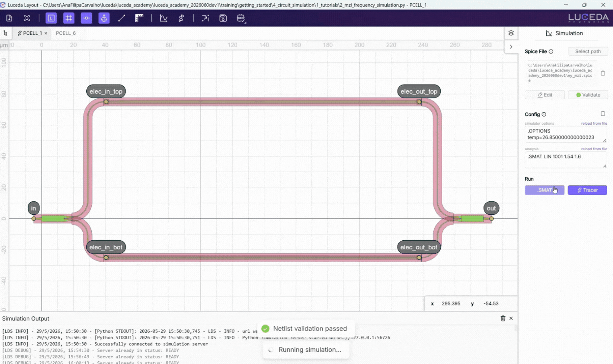Image resolution: width=613 pixels, height=364 pixels.
Task: Run the .SMAT simulation button
Action: pyautogui.click(x=545, y=190)
